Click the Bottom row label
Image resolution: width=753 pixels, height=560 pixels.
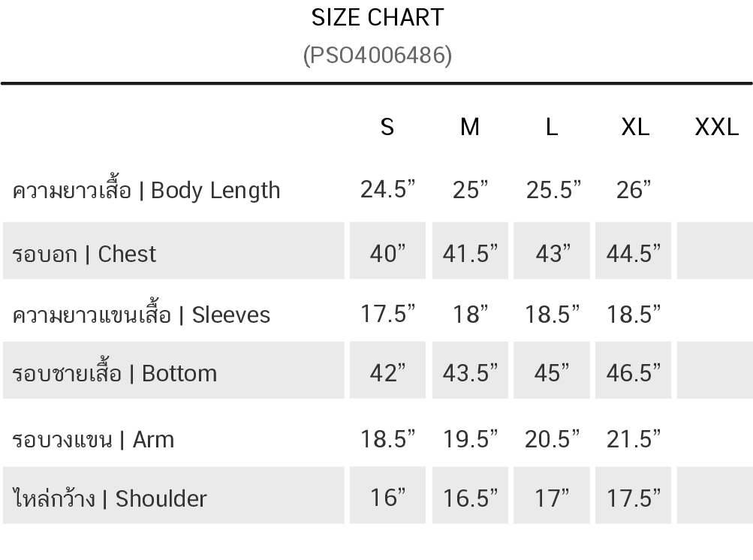[114, 373]
